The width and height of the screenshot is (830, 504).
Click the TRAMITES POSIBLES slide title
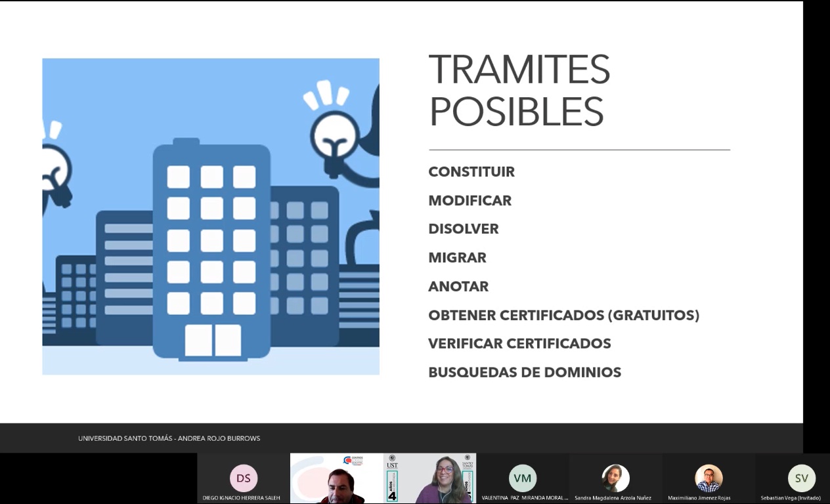519,90
